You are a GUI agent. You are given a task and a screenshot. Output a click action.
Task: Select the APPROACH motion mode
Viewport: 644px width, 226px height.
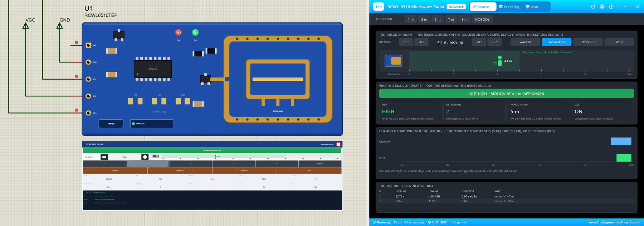coord(557,42)
